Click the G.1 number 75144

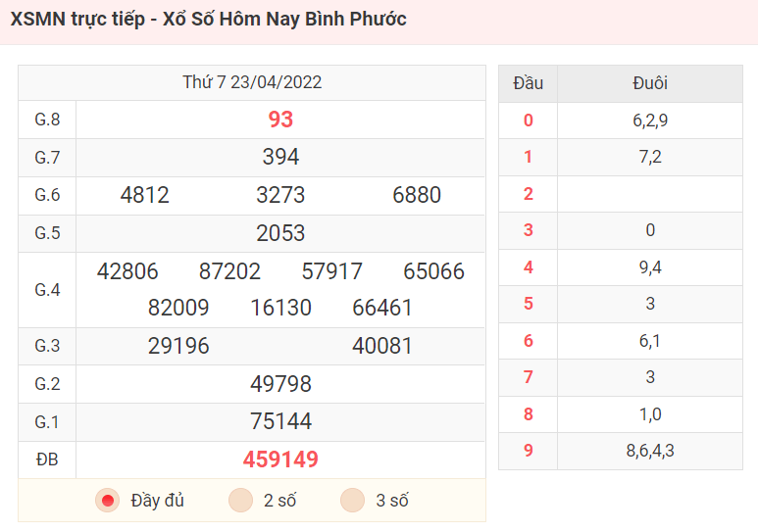[x=280, y=421]
